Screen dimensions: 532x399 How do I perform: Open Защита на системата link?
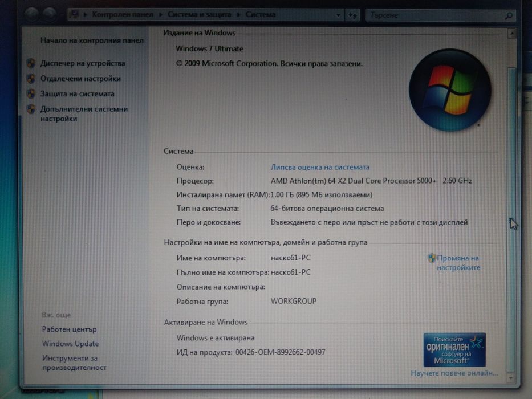[x=78, y=94]
